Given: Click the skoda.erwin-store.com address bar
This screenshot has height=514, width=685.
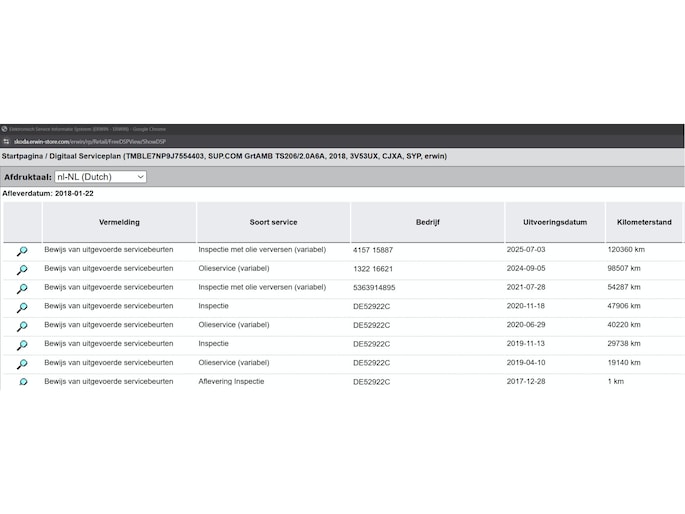Looking at the screenshot, I should [x=90, y=142].
